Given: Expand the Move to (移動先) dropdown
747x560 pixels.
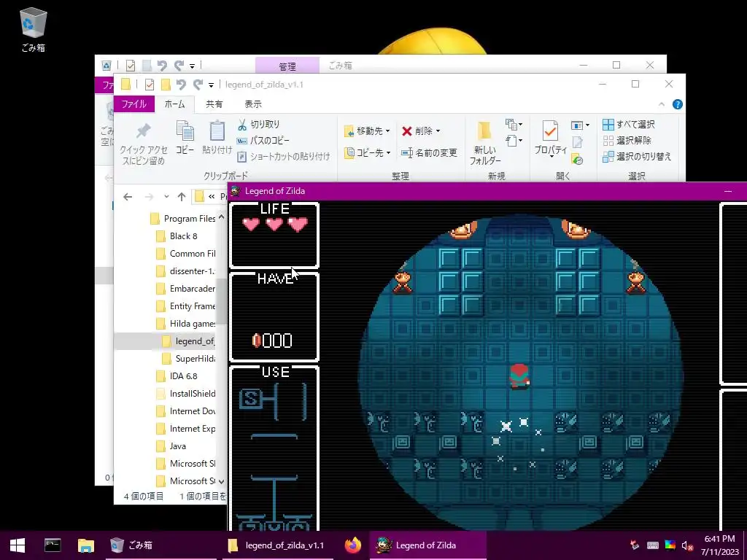Looking at the screenshot, I should (x=368, y=131).
